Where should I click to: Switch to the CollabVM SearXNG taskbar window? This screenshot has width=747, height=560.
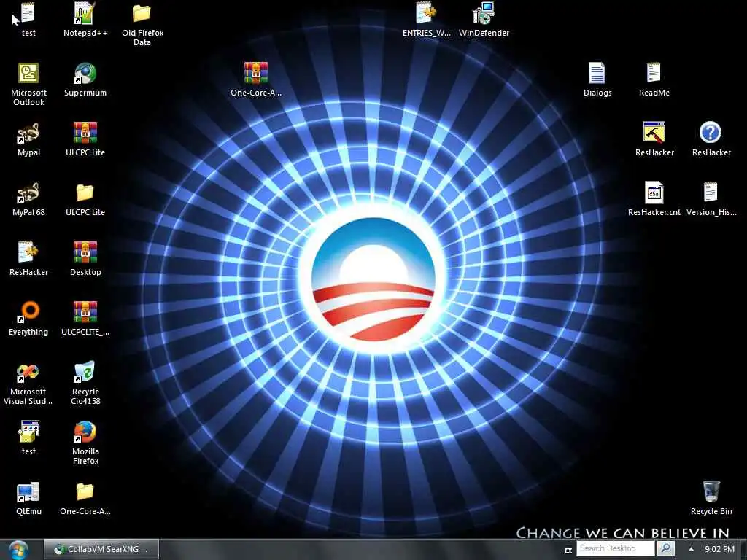click(x=101, y=550)
